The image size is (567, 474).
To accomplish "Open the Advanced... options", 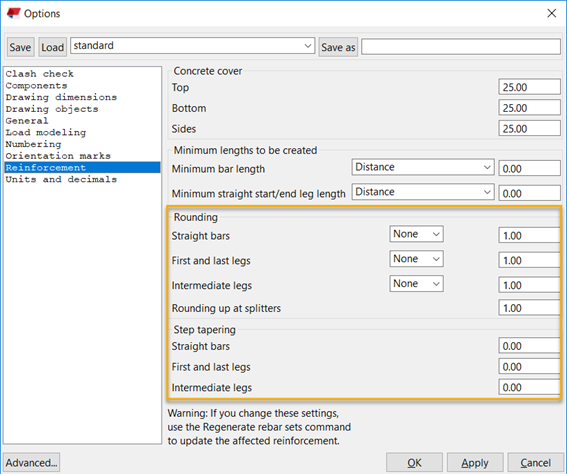I will pyautogui.click(x=31, y=462).
